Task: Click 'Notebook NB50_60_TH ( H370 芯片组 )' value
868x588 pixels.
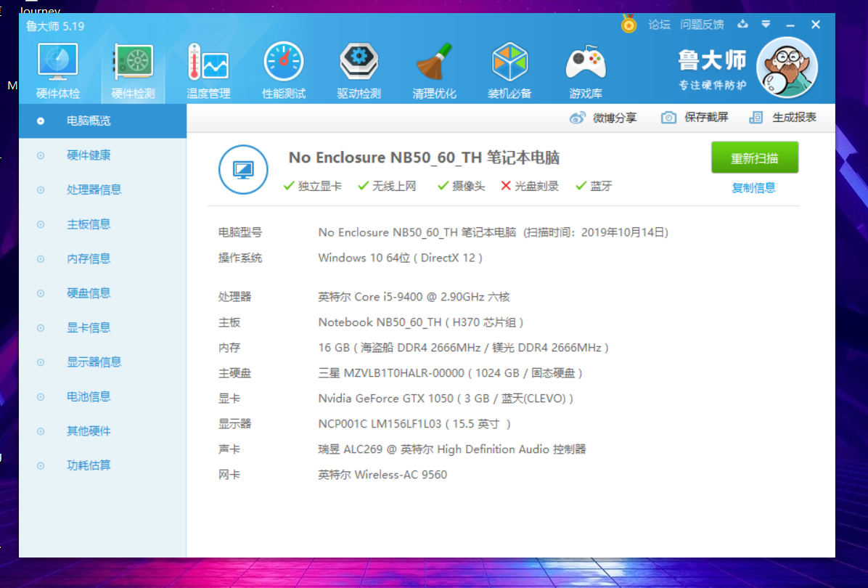Action: pos(421,322)
